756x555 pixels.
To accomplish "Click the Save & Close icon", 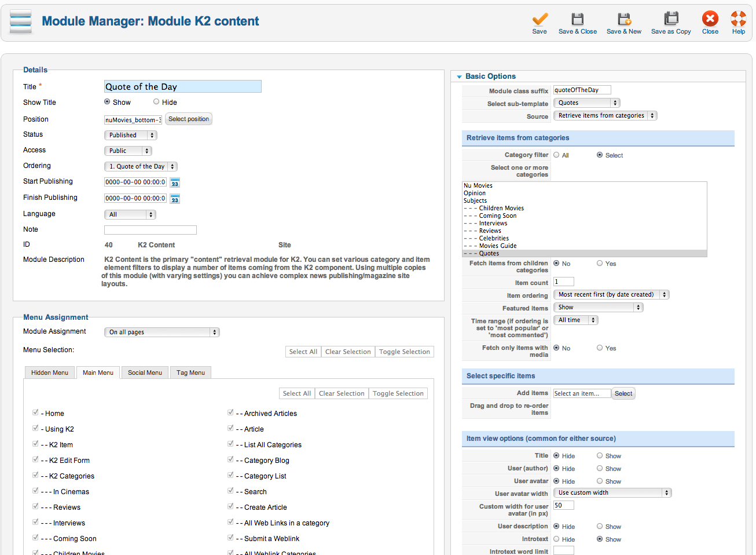I will (x=578, y=19).
